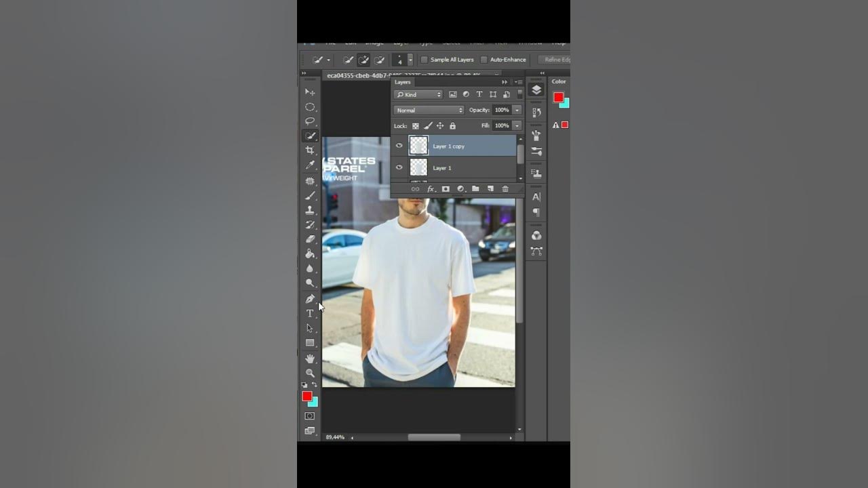Switch to the Layers tab
Viewport: 868px width, 488px height.
(403, 82)
